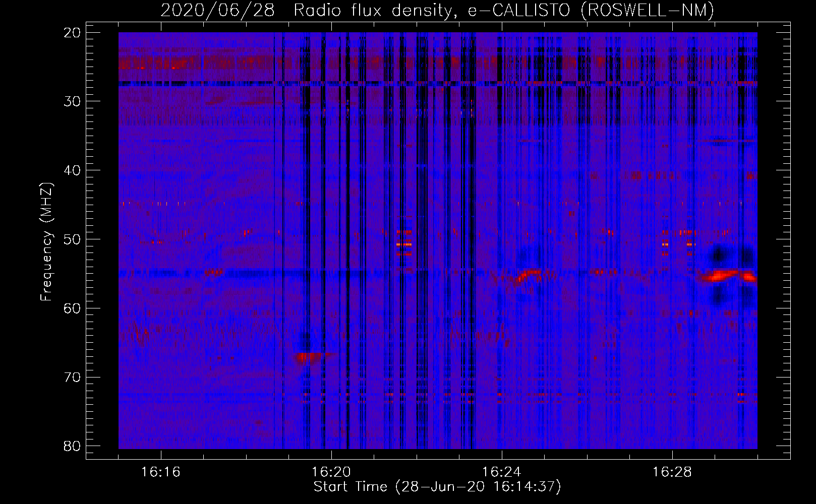Click the 16:16 time tick label

coord(161,472)
